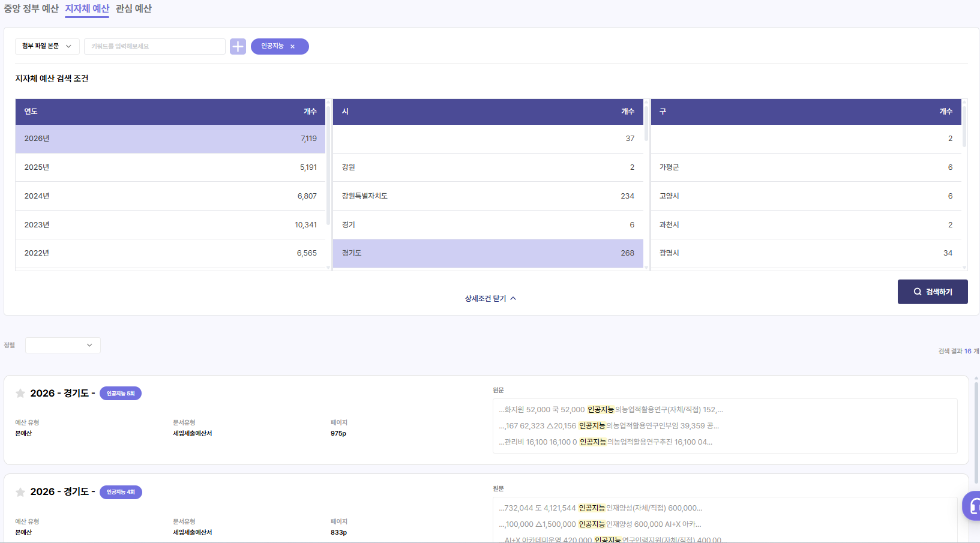Remove the 인공지능 keyword chip

pos(292,47)
